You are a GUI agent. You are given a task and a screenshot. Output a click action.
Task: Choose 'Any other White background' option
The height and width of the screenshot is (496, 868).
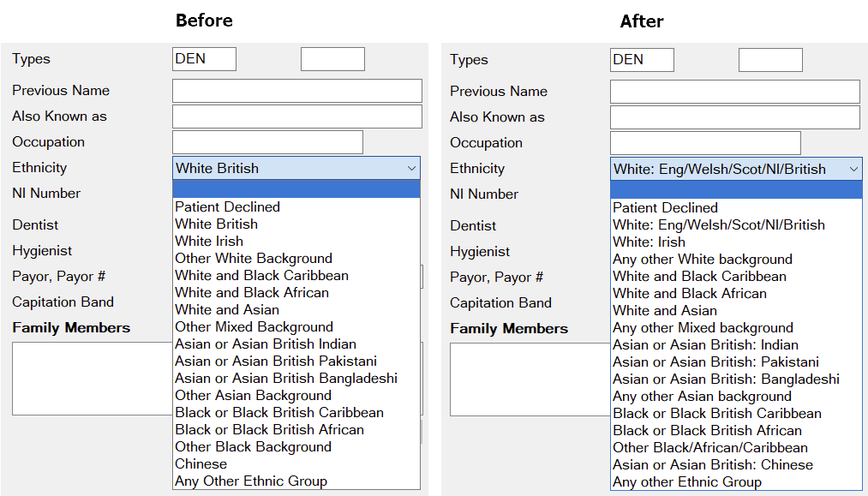pos(702,259)
